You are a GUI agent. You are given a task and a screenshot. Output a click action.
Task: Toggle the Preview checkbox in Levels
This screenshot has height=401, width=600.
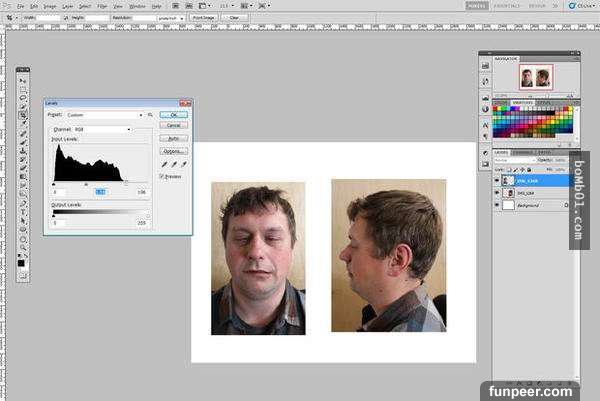(161, 176)
